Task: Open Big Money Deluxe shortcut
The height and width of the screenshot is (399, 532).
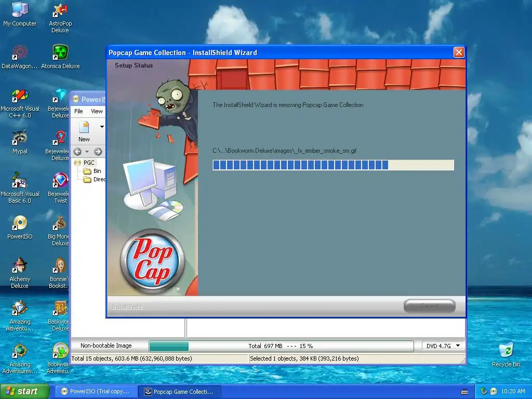Action: click(x=59, y=231)
